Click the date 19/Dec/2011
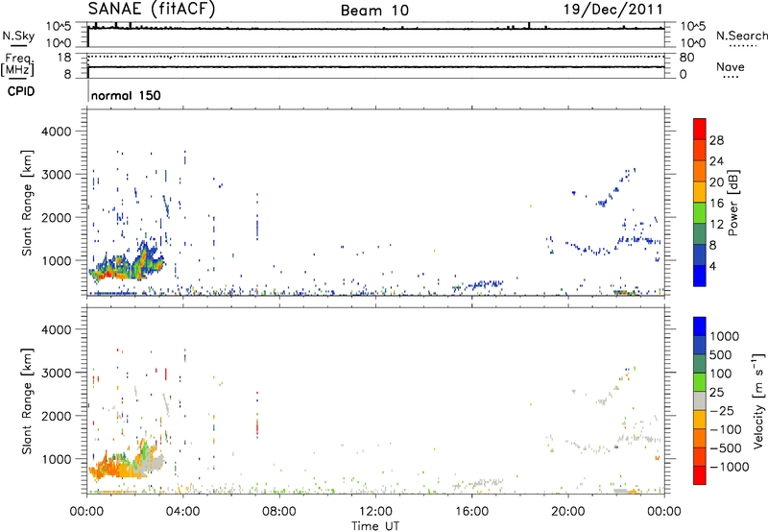 click(x=613, y=10)
